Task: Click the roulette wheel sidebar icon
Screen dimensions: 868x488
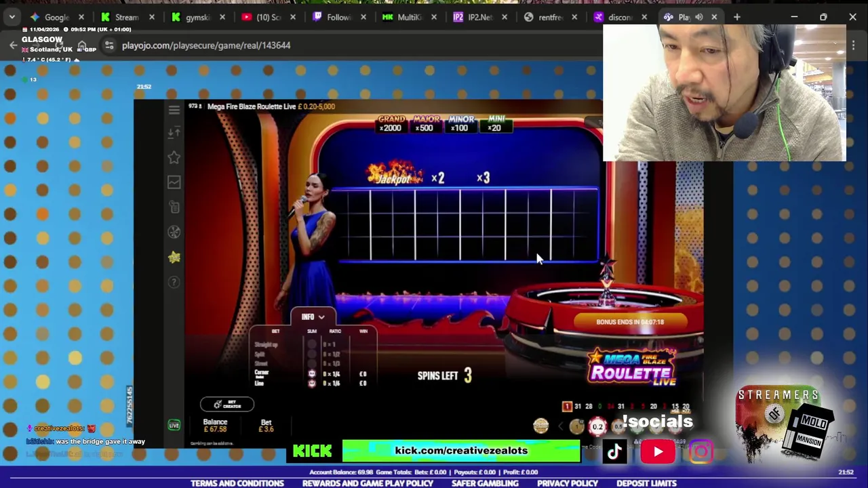Action: (x=174, y=232)
